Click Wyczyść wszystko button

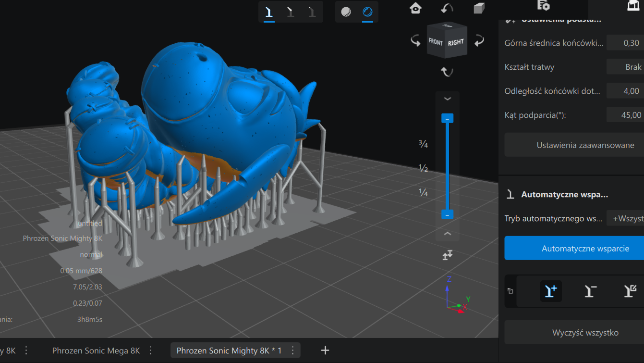coord(574,332)
